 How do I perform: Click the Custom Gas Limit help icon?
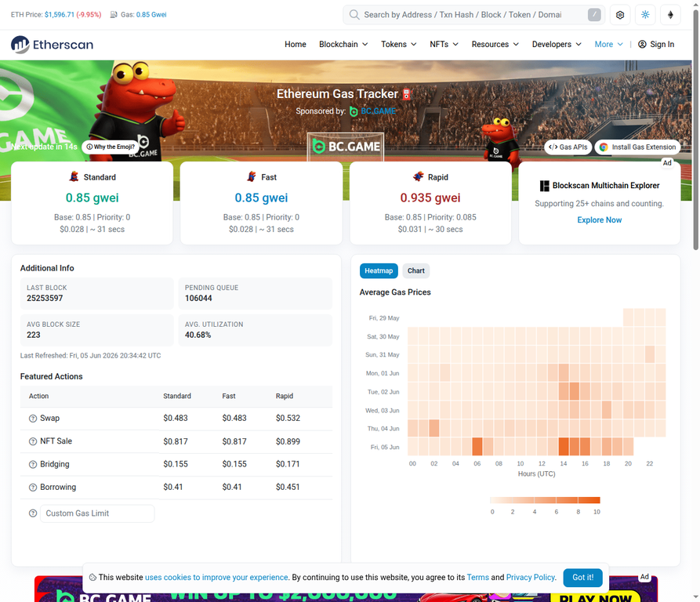click(33, 513)
